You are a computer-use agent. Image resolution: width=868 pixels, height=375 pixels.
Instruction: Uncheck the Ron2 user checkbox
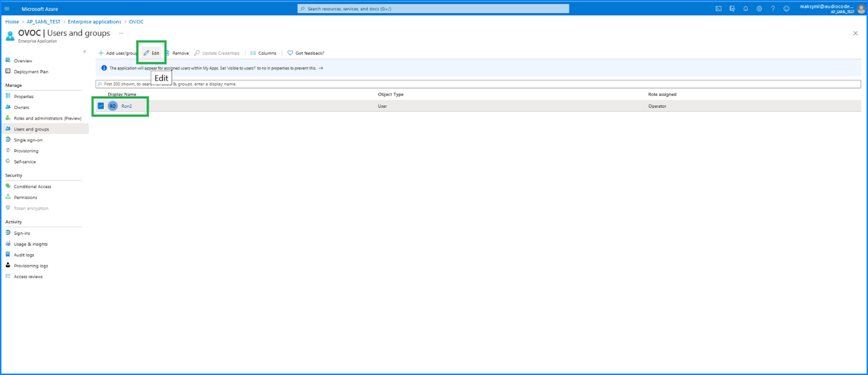(101, 106)
